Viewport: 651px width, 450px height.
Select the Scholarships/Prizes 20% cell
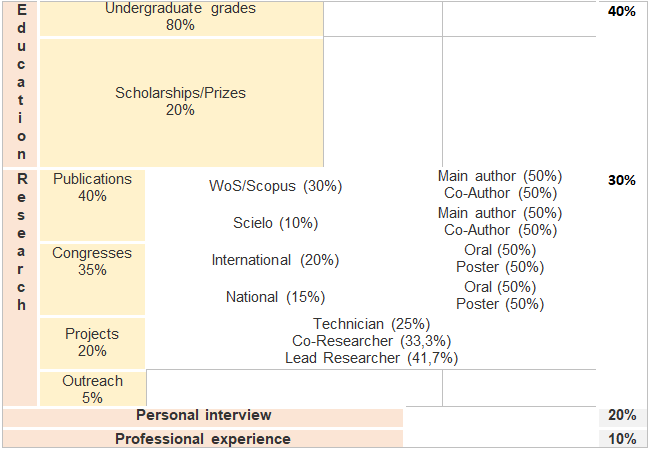coord(181,102)
